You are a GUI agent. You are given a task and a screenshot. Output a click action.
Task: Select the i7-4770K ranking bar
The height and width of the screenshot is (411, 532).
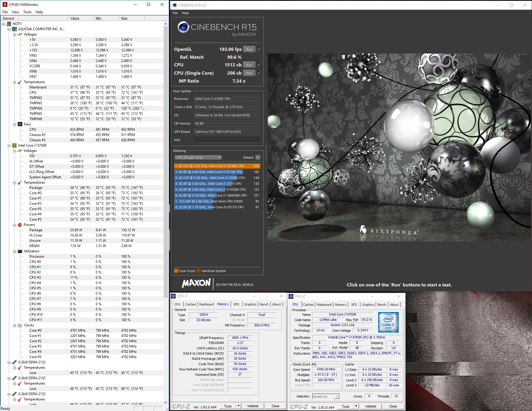click(217, 172)
